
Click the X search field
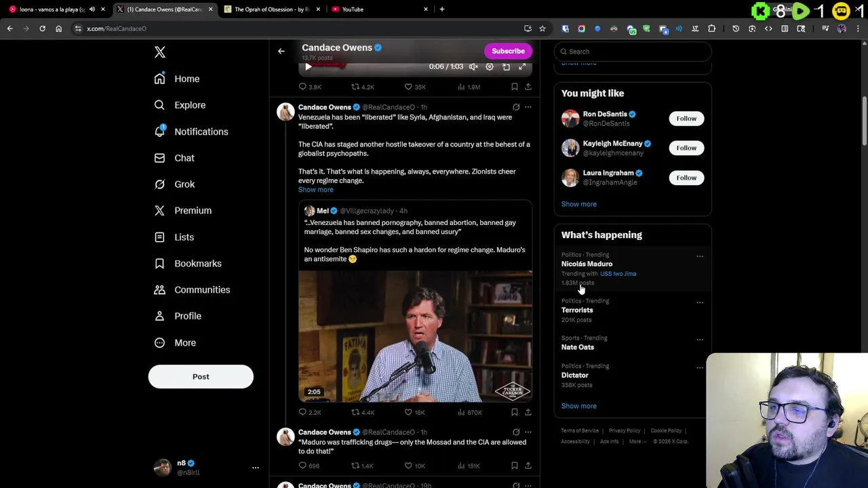(633, 52)
